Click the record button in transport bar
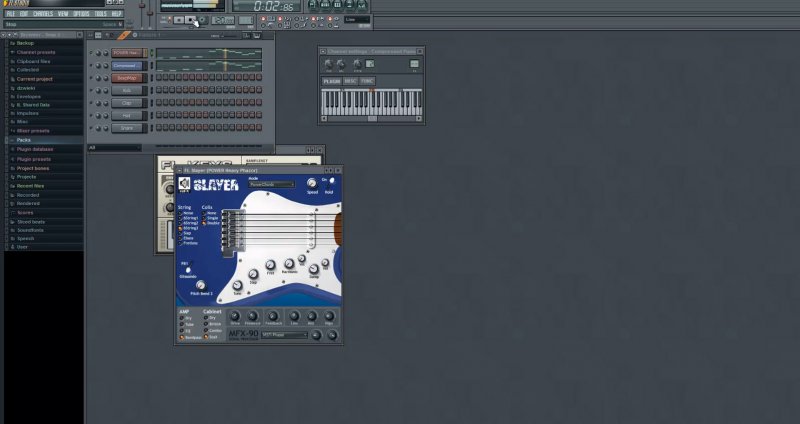Image resolution: width=800 pixels, height=424 pixels. (x=202, y=20)
